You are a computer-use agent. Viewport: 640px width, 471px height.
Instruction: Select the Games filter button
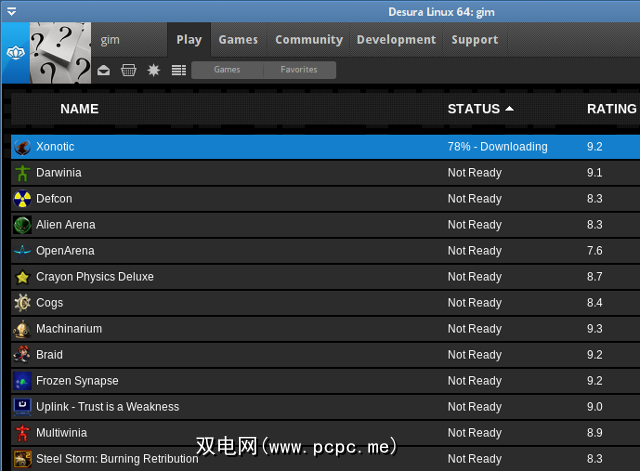tap(227, 70)
